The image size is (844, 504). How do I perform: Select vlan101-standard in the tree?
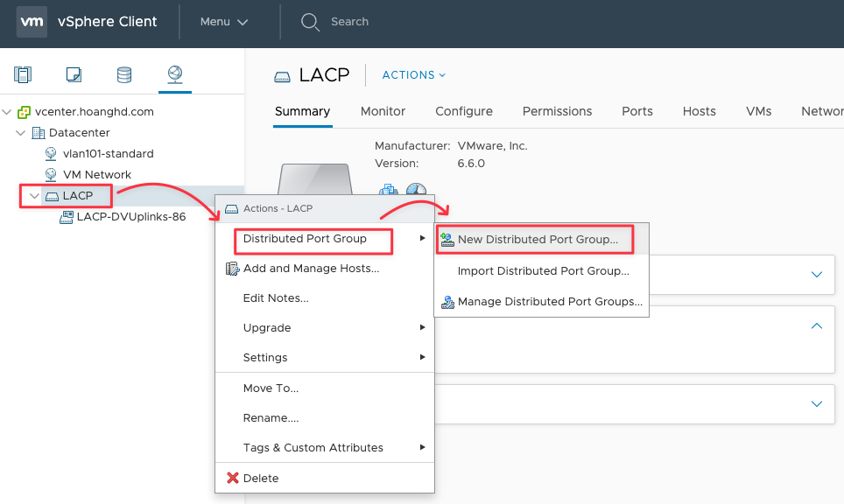(x=109, y=154)
